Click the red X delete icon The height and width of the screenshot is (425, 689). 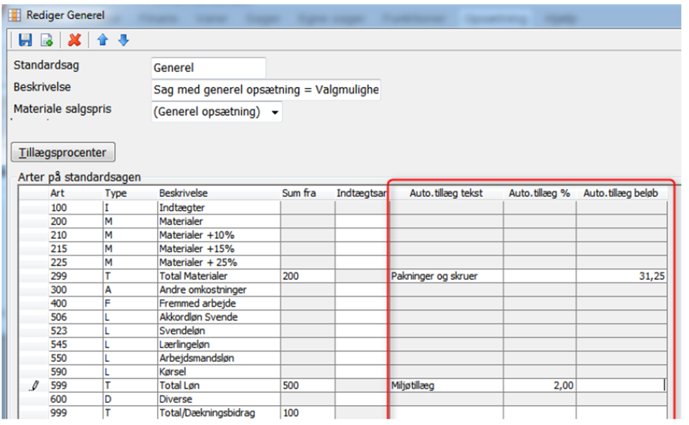74,40
